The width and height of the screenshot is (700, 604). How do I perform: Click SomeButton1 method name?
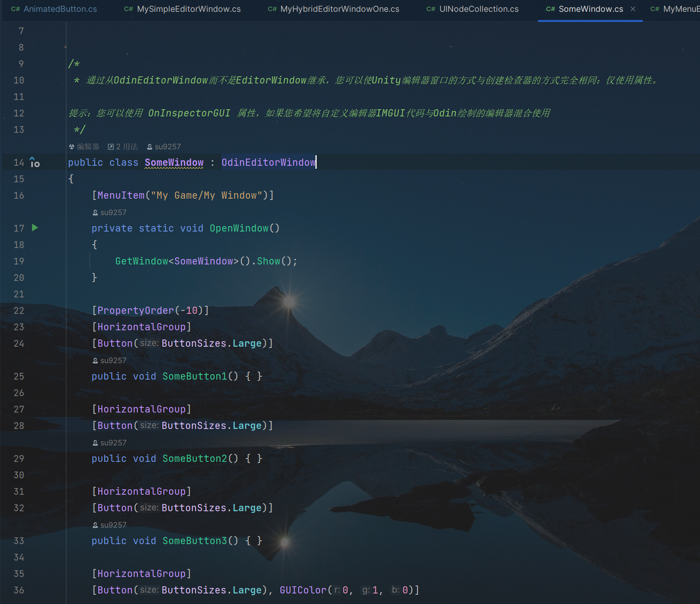click(195, 376)
